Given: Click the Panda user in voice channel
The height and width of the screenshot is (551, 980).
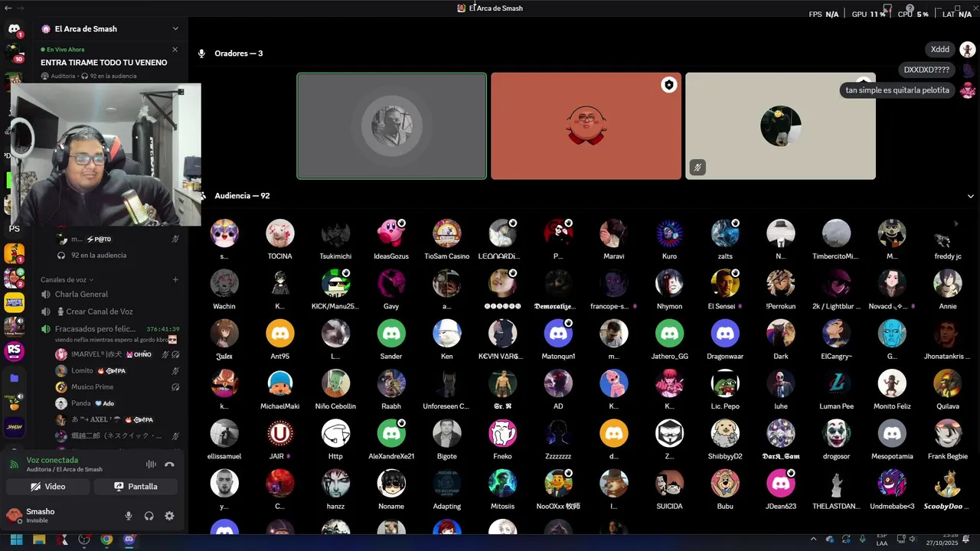Looking at the screenshot, I should pyautogui.click(x=117, y=403).
